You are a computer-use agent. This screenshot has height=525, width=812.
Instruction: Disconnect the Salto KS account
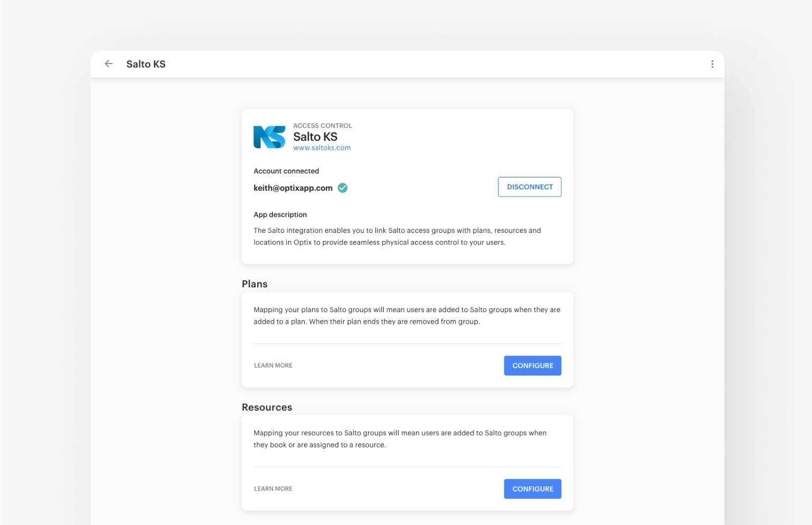(x=530, y=187)
